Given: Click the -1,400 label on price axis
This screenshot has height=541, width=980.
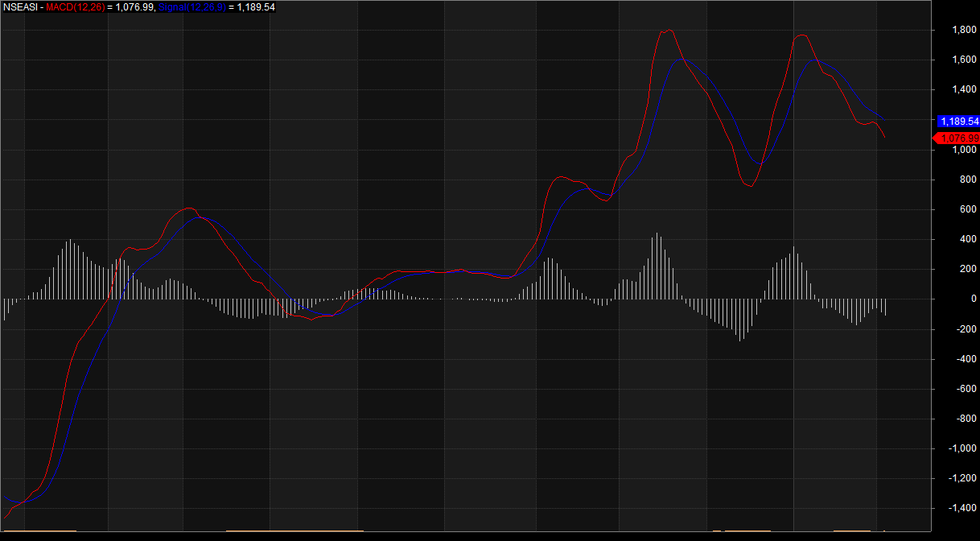Looking at the screenshot, I should (x=962, y=508).
